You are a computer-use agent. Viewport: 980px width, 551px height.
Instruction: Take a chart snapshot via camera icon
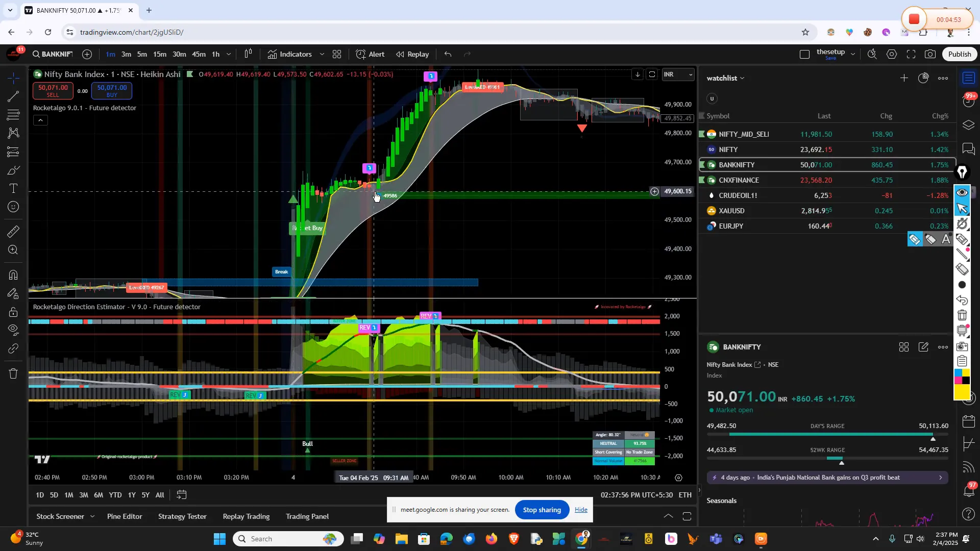pyautogui.click(x=930, y=54)
